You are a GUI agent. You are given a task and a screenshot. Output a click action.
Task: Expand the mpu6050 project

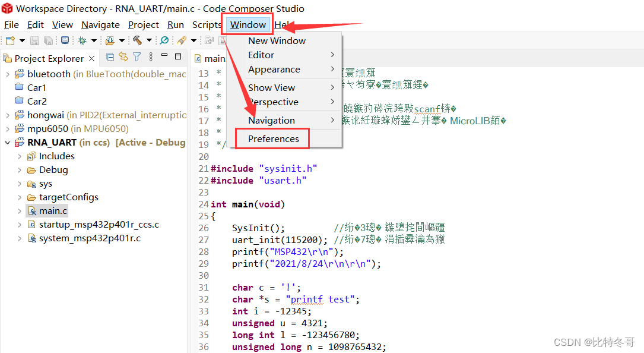point(7,129)
